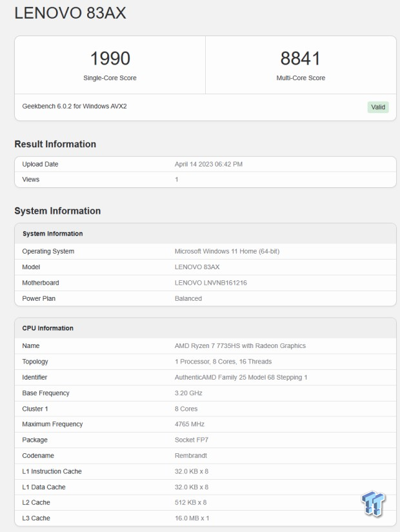Screen dimensions: 400x532
Task: Select the 3.20 GHz value
Action: [188, 393]
